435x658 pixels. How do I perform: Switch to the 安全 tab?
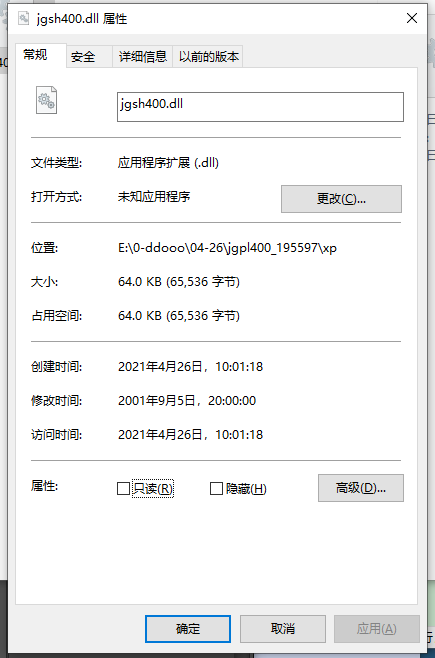click(x=83, y=57)
